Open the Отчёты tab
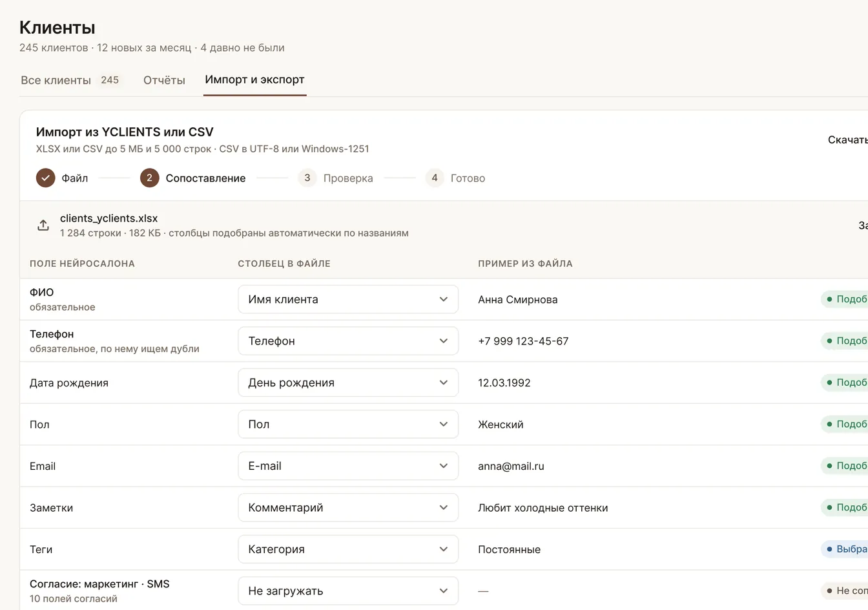 (x=164, y=80)
